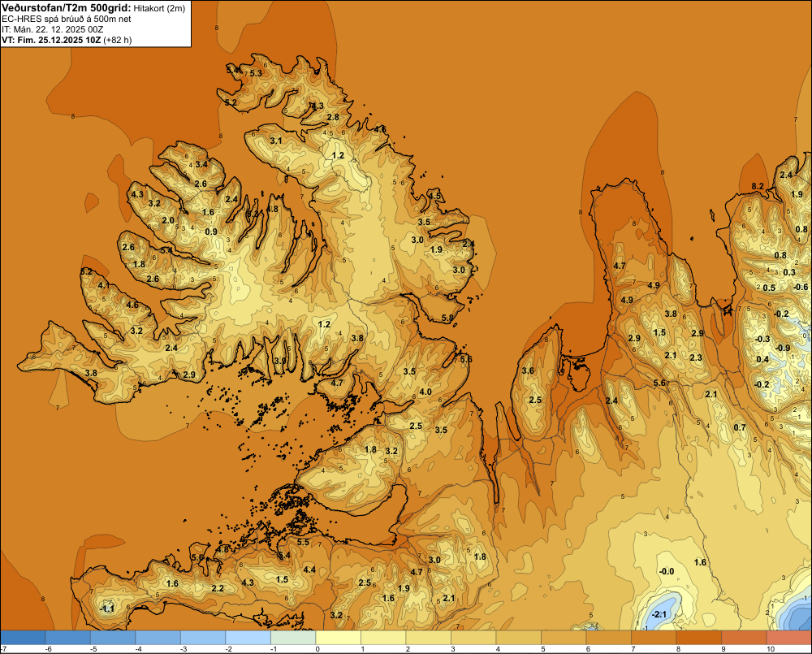The width and height of the screenshot is (812, 654).
Task: Select the legend swatch between 6 and 7
Action: [608, 638]
